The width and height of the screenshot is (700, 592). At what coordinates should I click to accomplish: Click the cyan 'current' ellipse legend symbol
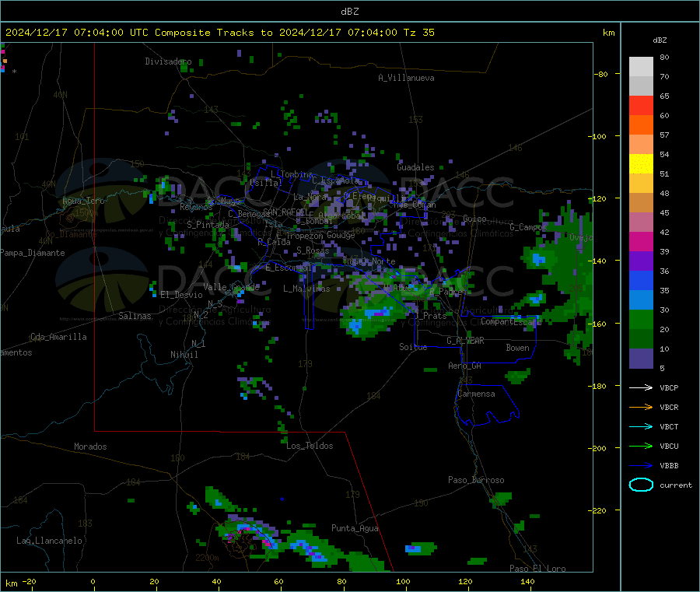[x=641, y=485]
